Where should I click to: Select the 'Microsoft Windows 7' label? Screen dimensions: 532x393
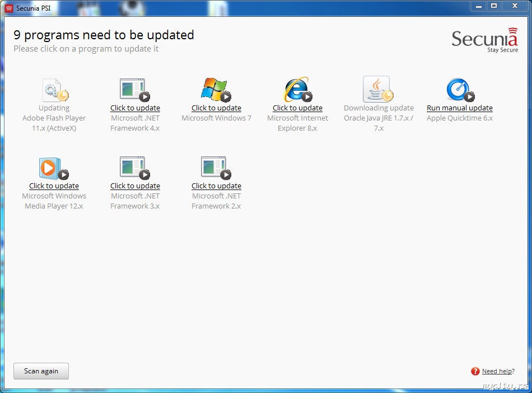(x=216, y=118)
